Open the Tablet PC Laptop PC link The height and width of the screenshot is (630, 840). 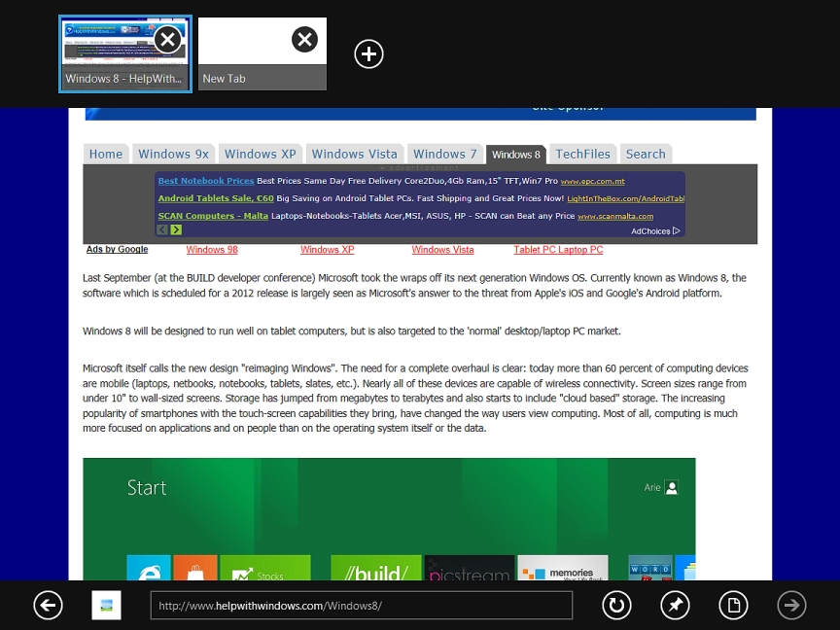click(558, 250)
